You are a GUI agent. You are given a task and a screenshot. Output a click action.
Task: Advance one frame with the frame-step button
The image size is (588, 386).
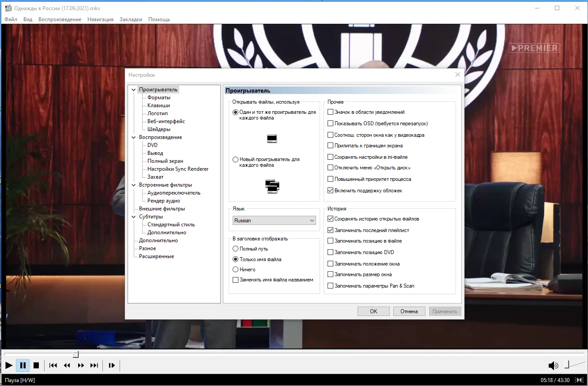pyautogui.click(x=112, y=365)
